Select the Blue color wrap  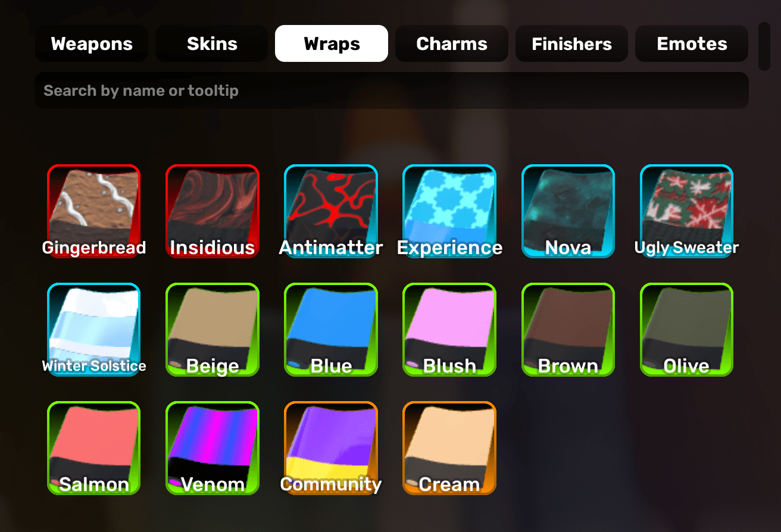point(331,330)
